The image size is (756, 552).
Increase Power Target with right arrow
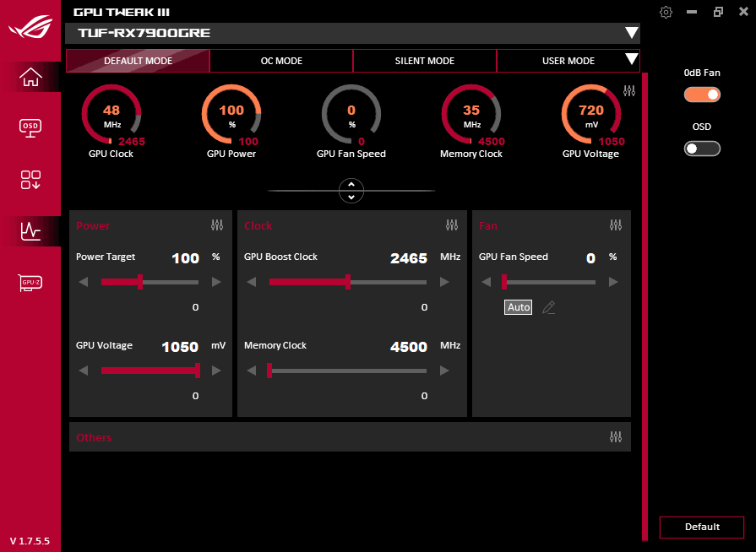coord(217,282)
